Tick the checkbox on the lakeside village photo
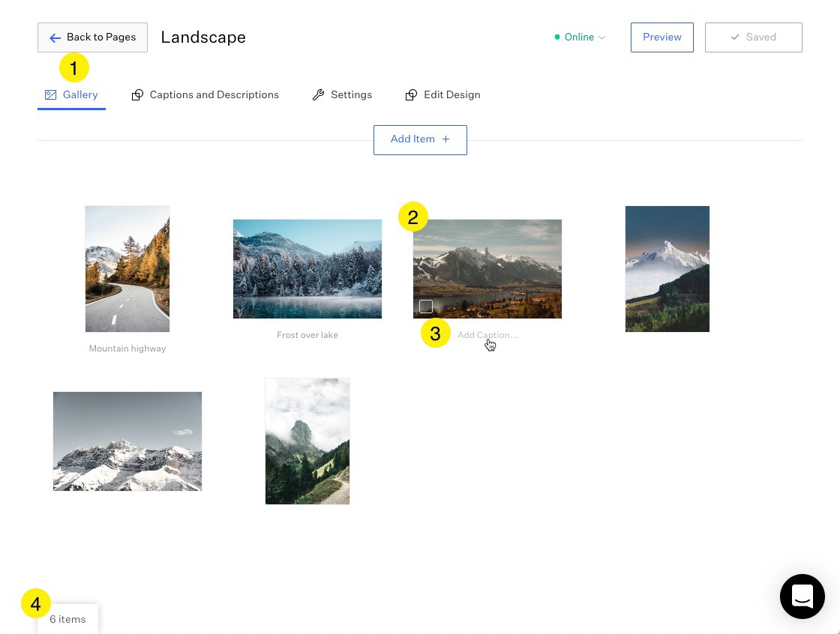840x634 pixels. [426, 307]
